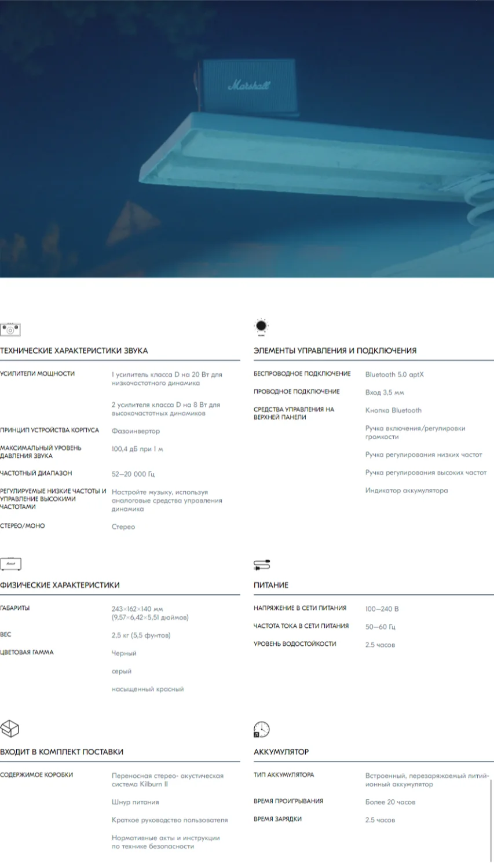494x868 pixels.
Task: Select heading АККУМУЛЯТОР
Action: coord(281,752)
